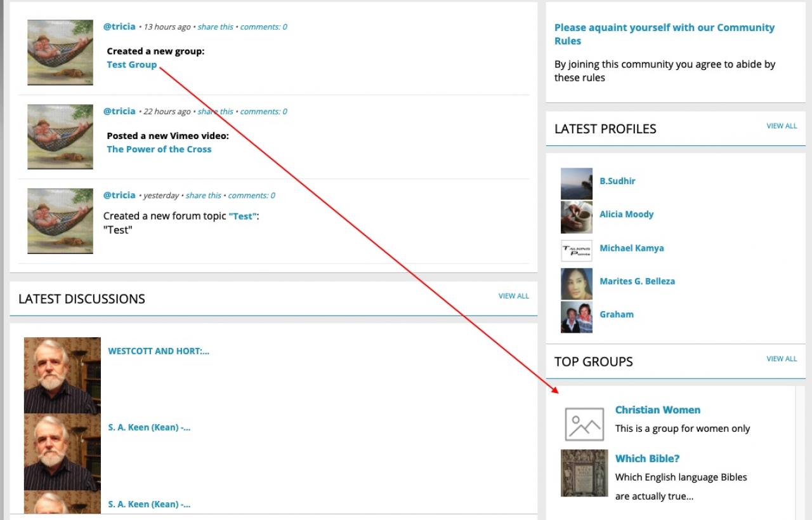Click View All for Latest Discussions
The image size is (812, 520).
tap(514, 296)
